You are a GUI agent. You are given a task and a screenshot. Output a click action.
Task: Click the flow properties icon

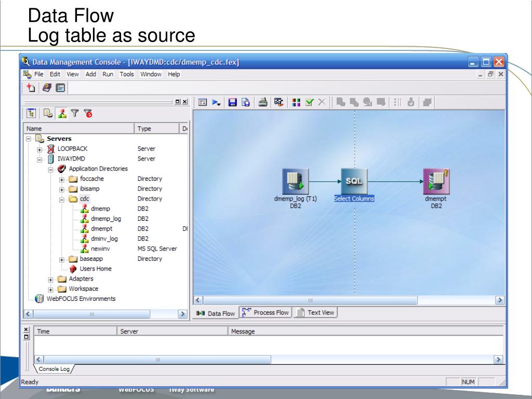click(203, 102)
